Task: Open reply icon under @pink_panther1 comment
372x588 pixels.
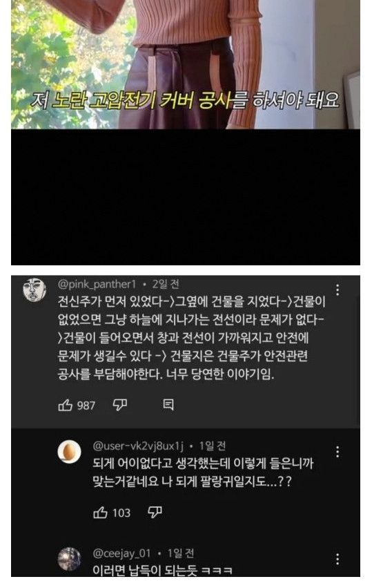Action: tap(168, 405)
